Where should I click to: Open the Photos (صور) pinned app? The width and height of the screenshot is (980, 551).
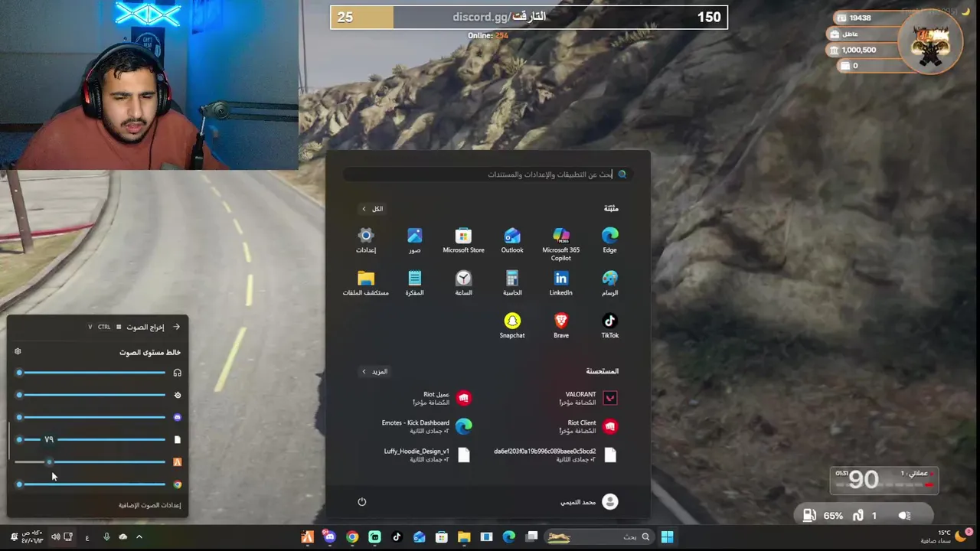pos(414,240)
